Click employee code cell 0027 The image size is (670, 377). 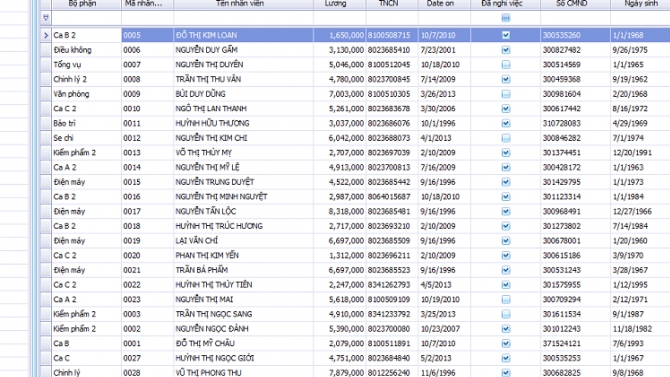click(147, 358)
